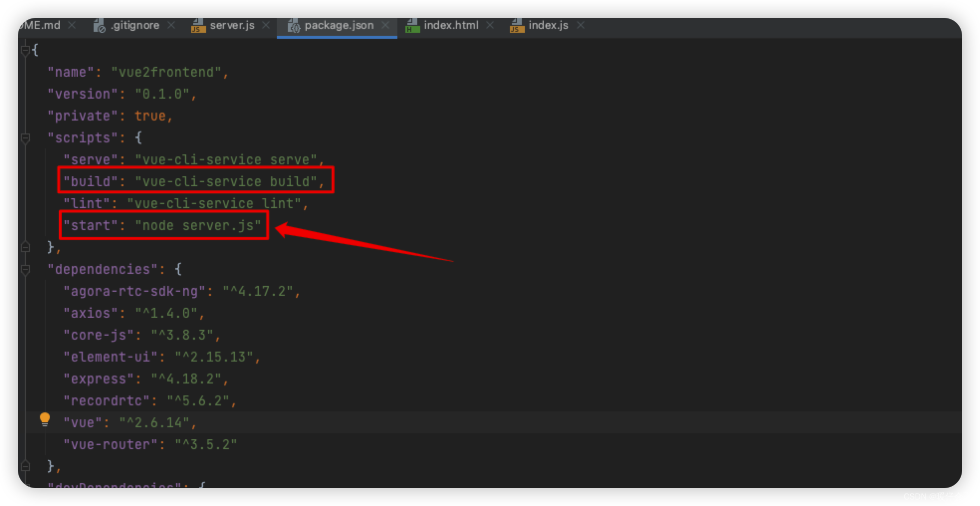Click the .gitignore file icon
This screenshot has height=506, width=980.
[99, 25]
